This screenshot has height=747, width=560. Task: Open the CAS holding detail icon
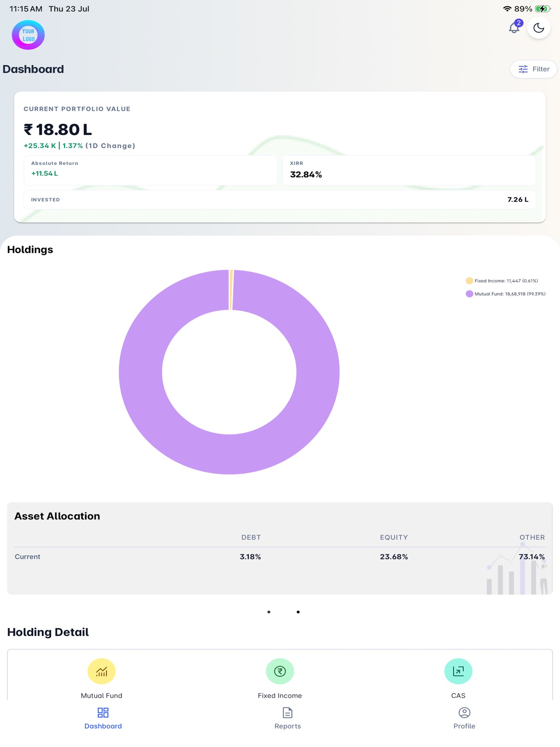[458, 671]
